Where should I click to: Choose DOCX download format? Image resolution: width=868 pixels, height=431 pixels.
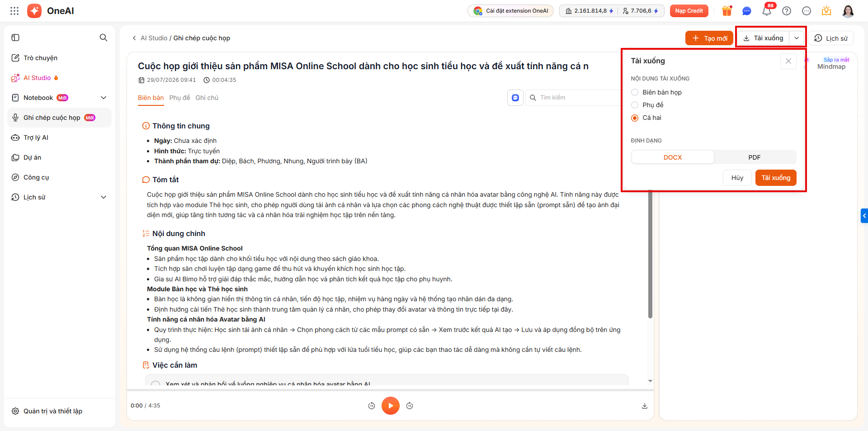[673, 157]
